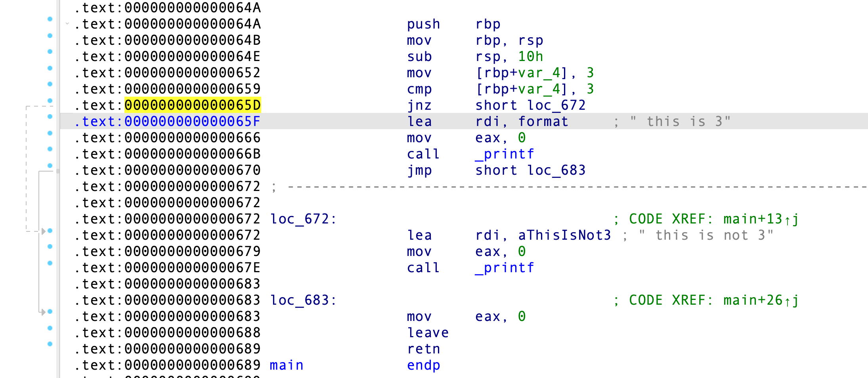
Task: Select [rbp+var_4] operand on mov line 0652
Action: coord(522,73)
